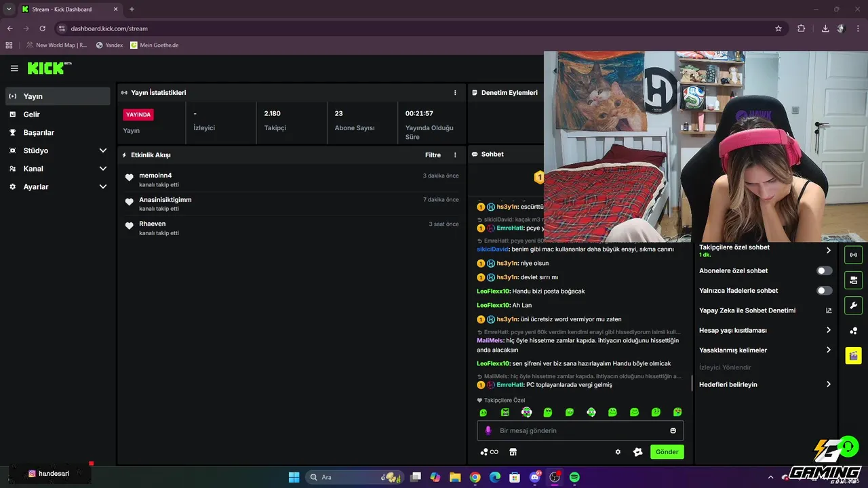Open File Explorer from the taskbar
Screen dimensions: 868x488
coord(455,477)
